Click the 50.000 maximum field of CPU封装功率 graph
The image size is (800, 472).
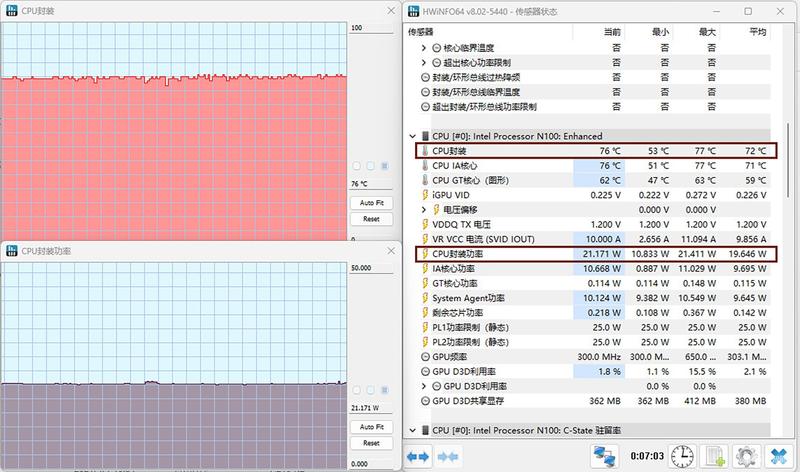click(371, 268)
